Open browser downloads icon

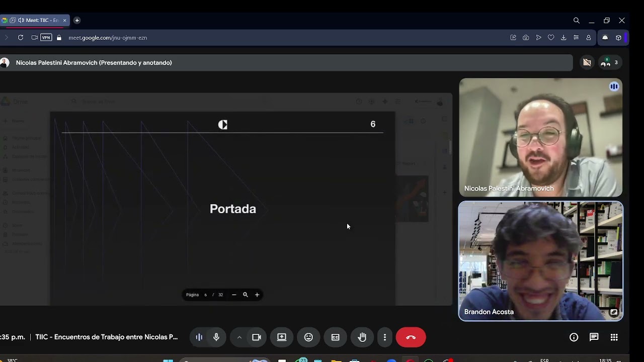coord(563,38)
